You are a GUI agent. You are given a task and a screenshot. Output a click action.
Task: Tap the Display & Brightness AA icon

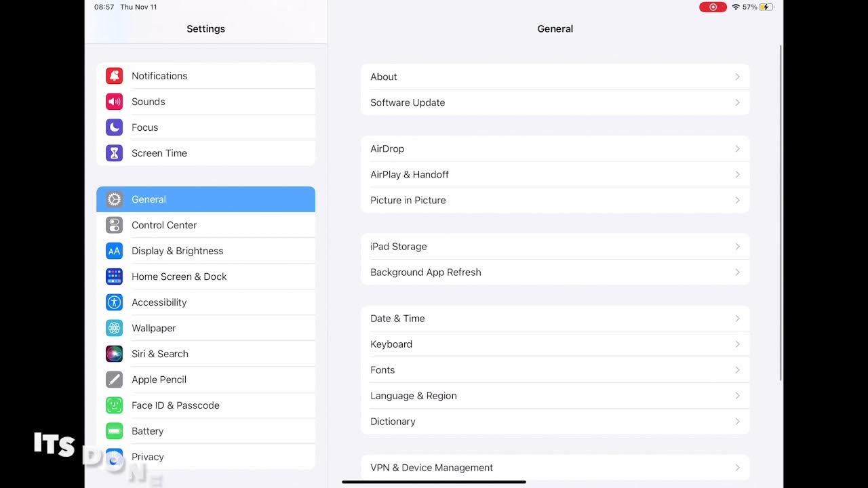[x=114, y=251]
